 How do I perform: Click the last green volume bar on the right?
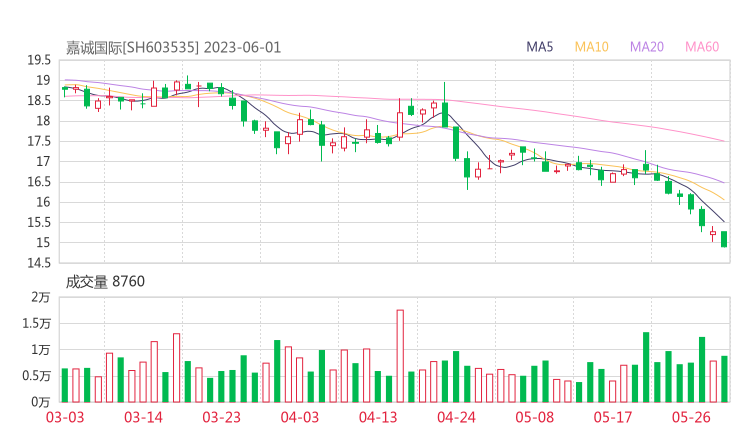point(724,379)
